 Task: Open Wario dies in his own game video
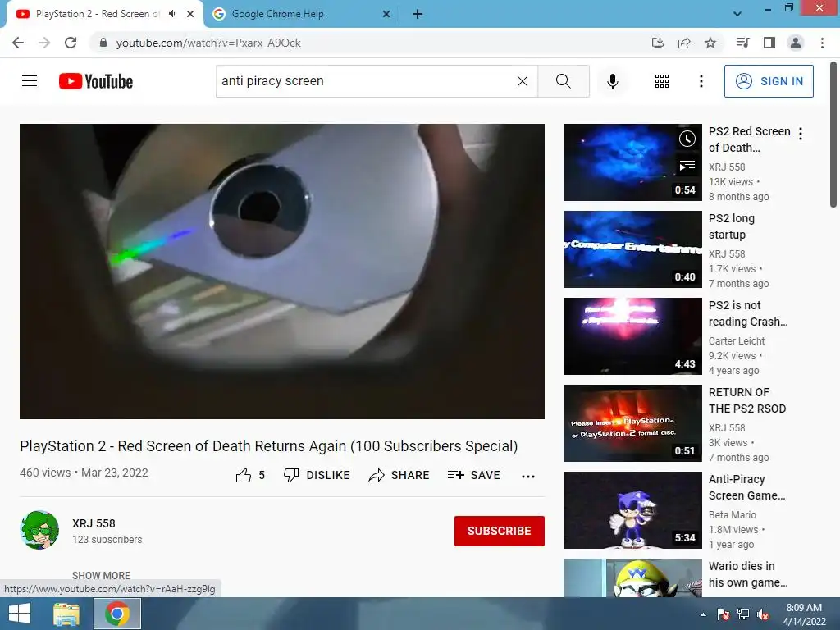[633, 577]
